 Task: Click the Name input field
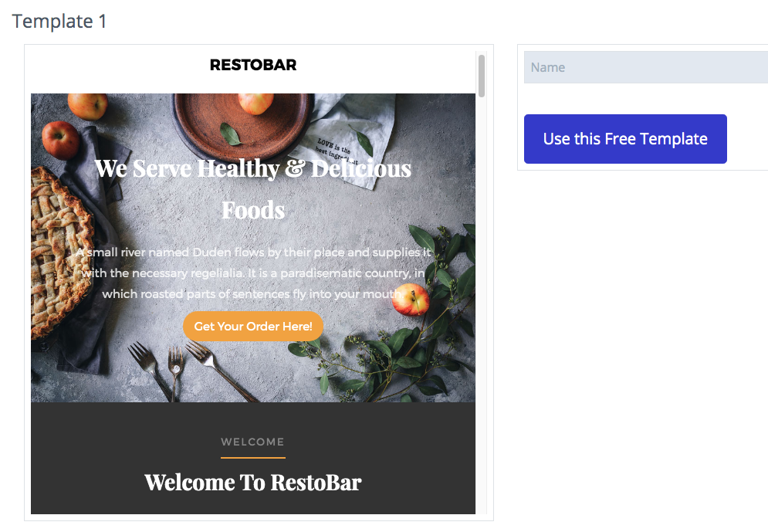(645, 67)
